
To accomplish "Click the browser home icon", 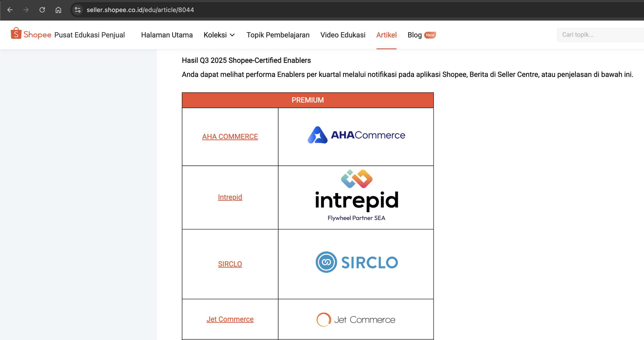I will tap(58, 10).
